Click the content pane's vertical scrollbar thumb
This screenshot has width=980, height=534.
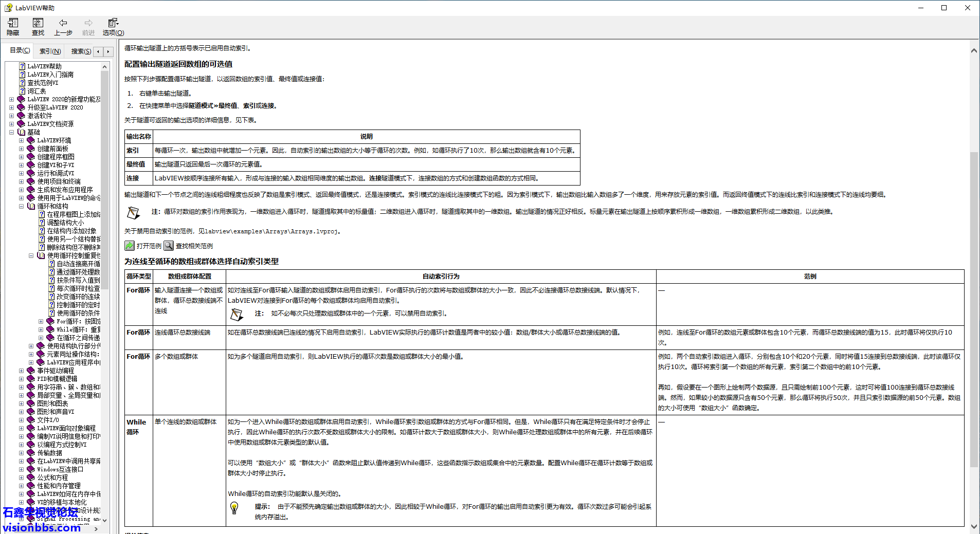pos(973,308)
